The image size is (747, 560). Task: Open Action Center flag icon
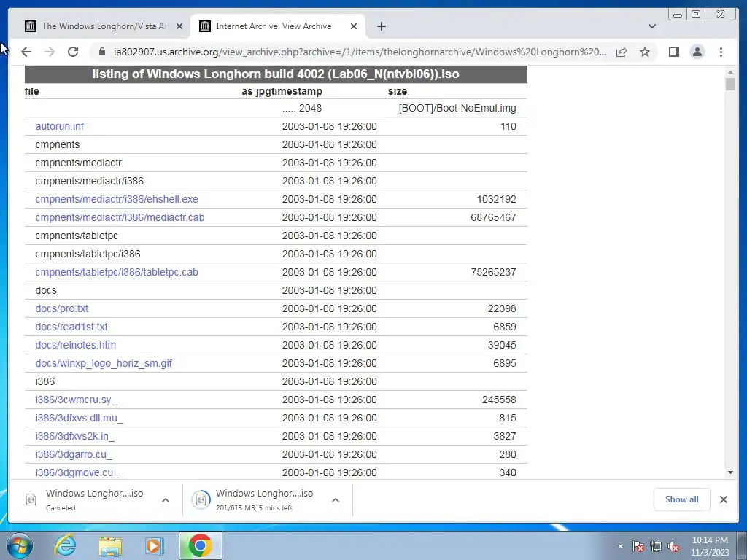pyautogui.click(x=638, y=546)
